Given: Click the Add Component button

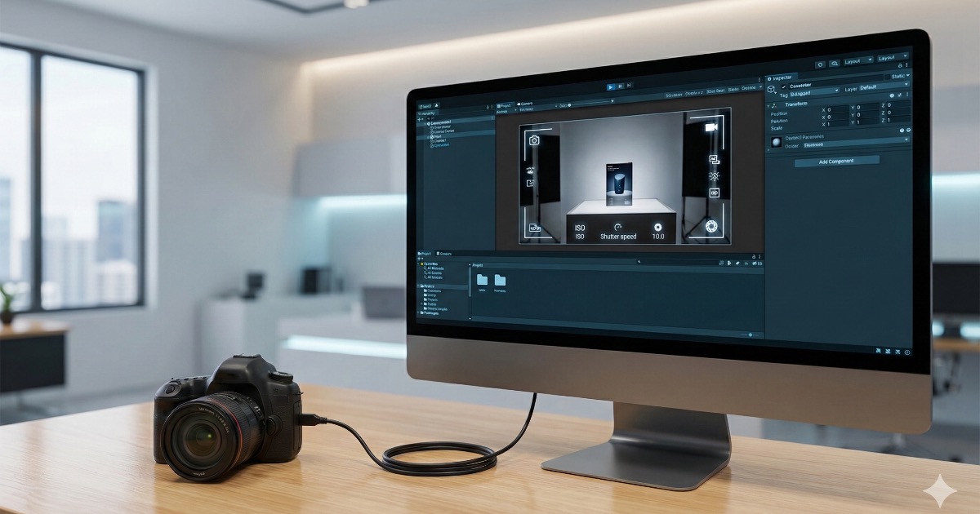Looking at the screenshot, I should pos(837,161).
